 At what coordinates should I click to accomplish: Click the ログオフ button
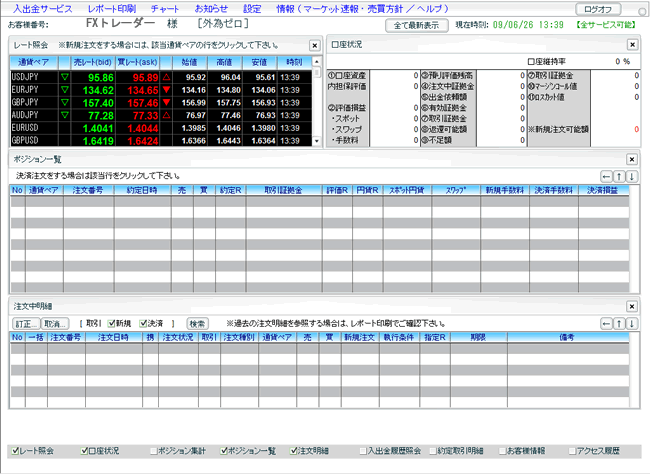(x=598, y=9)
